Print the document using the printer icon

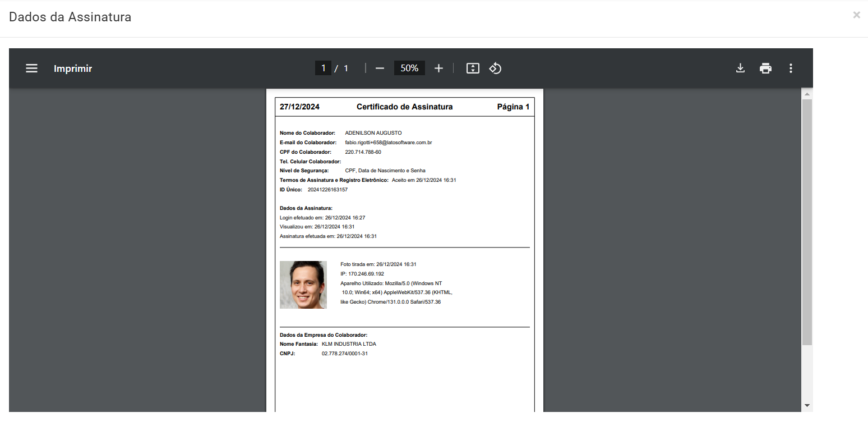(x=765, y=68)
